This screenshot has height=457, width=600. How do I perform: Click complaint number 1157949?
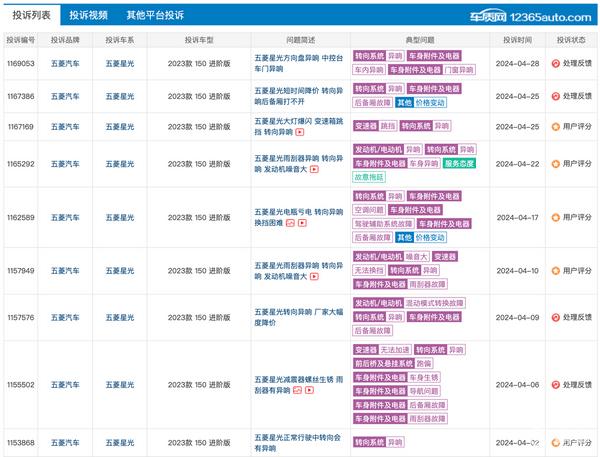pos(21,271)
